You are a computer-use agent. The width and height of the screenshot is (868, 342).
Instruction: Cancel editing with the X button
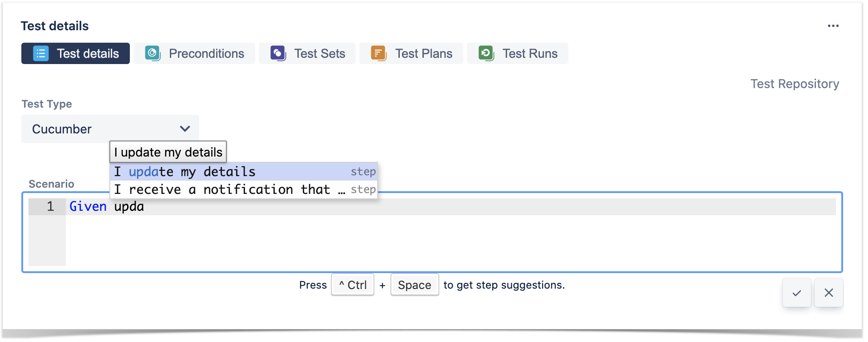(828, 293)
